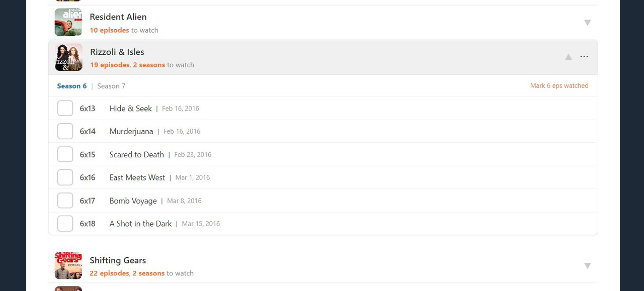Click the Rizzoli & Isles poster icon
Screen dimensions: 644x291
(68, 57)
